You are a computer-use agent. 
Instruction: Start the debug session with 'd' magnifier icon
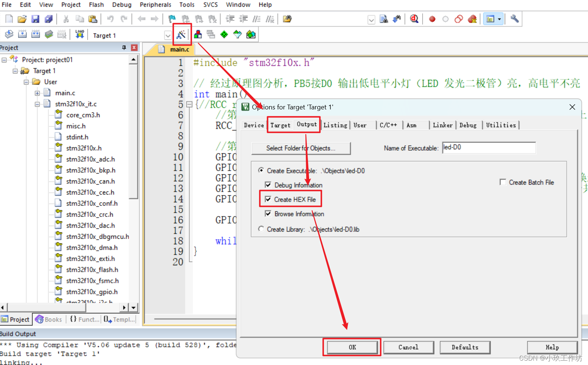click(414, 19)
